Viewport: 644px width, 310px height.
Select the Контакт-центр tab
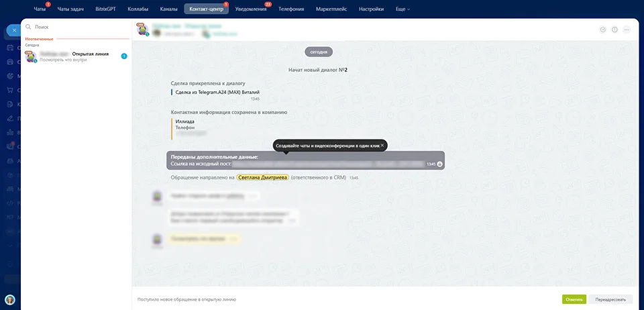[206, 9]
